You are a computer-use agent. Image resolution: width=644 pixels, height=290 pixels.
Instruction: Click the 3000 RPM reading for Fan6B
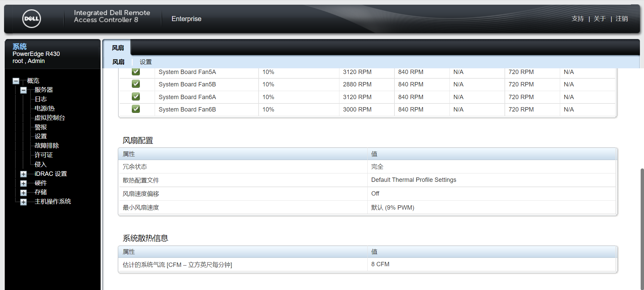pos(357,110)
